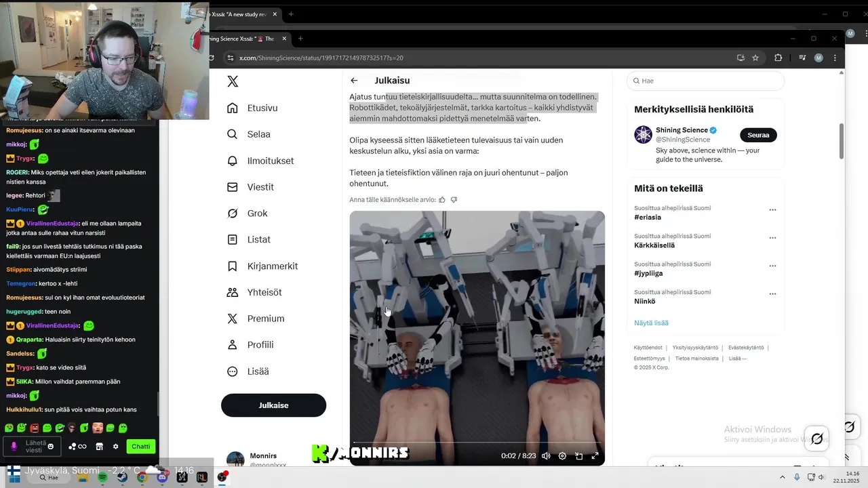Open Esteettömyys accessibility link
868x488 pixels.
pyautogui.click(x=649, y=359)
